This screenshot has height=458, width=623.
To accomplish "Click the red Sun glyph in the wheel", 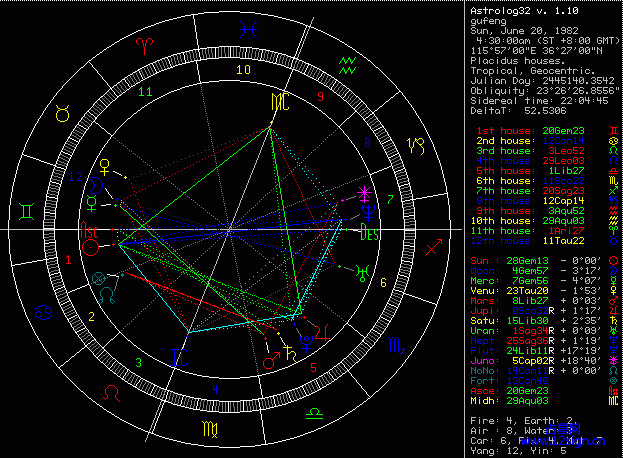I will point(91,245).
